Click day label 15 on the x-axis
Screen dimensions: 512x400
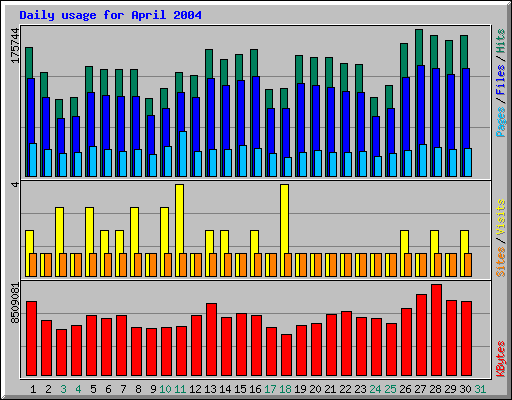coord(240,389)
